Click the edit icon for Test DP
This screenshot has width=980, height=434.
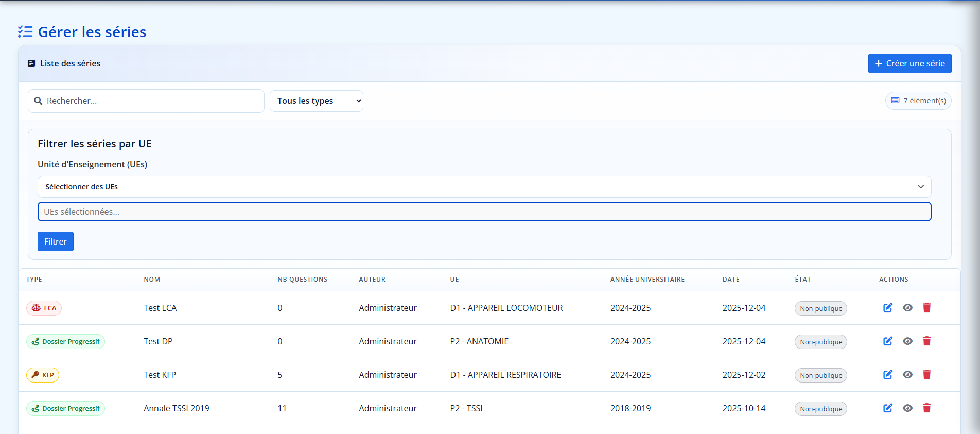pyautogui.click(x=888, y=341)
